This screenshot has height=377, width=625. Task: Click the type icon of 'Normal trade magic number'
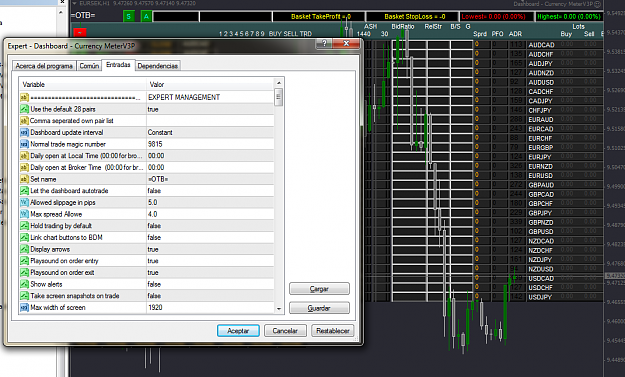tap(24, 144)
